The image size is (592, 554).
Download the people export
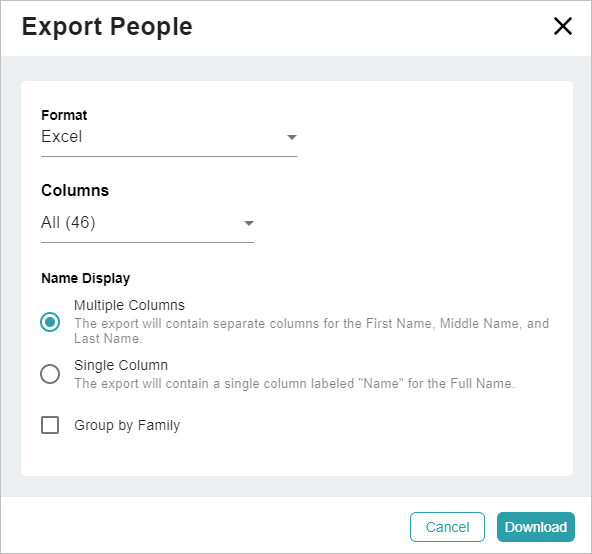coord(536,527)
